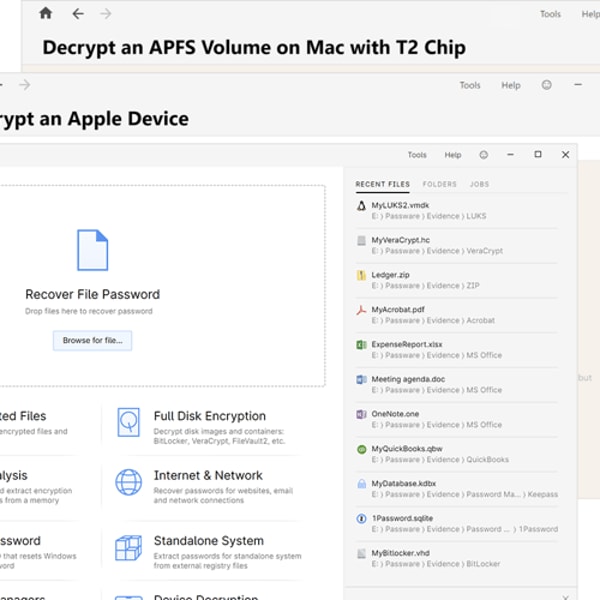This screenshot has height=600, width=600.
Task: Open Help menu in Apple Device window
Action: (511, 85)
